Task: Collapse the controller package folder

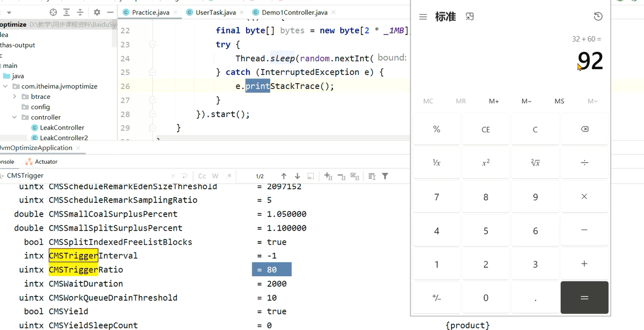Action: click(15, 117)
